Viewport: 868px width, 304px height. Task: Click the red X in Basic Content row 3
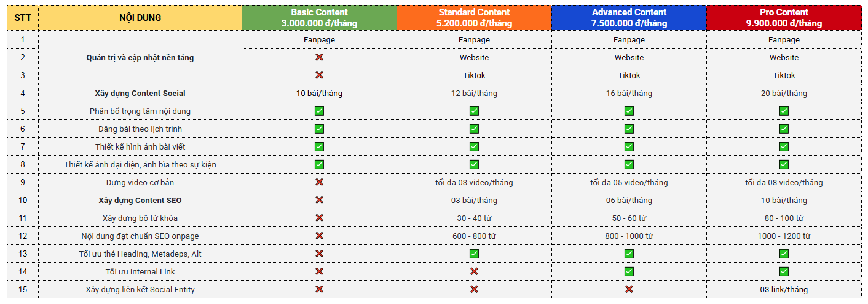coord(319,75)
